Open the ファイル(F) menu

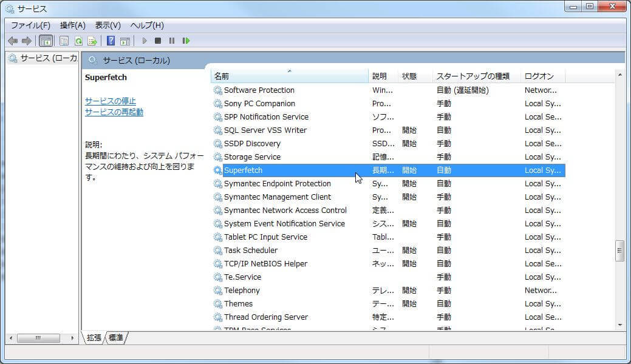pos(30,25)
